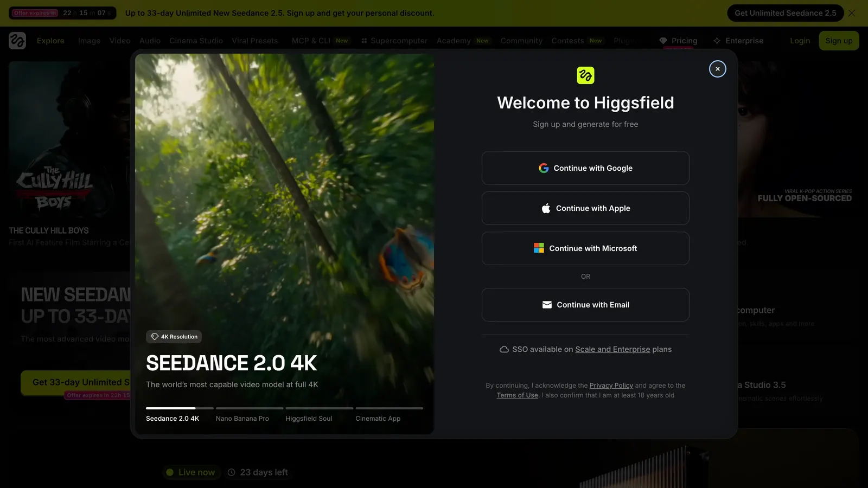Click the Fully Open-Sourced banner card
The image size is (868, 488).
click(797, 139)
